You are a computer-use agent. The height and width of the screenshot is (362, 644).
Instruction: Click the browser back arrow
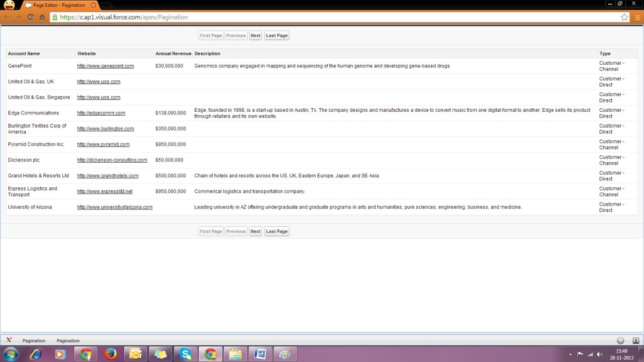click(x=7, y=17)
